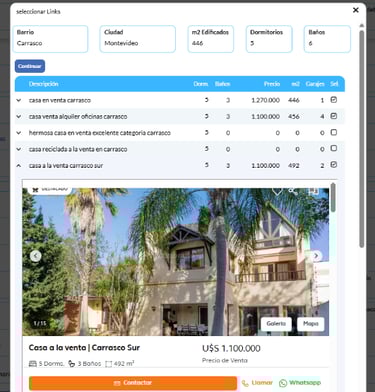Open the Mapa view
375x392 pixels.
311,324
